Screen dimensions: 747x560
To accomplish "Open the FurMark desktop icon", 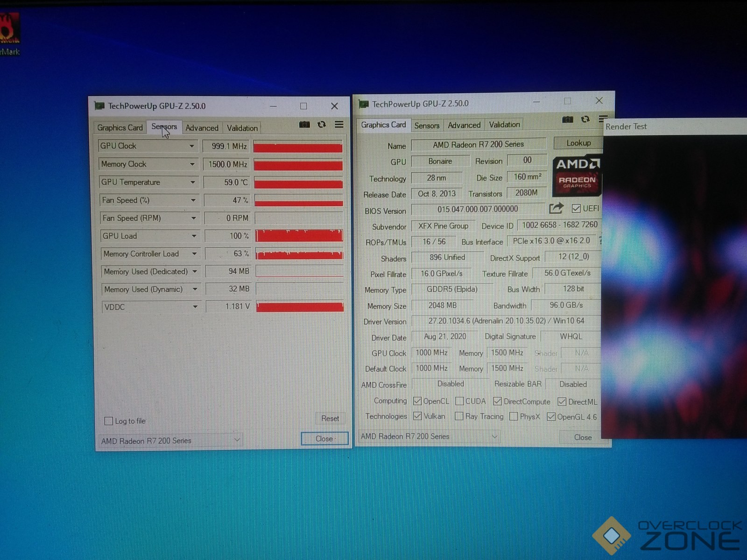I will pyautogui.click(x=9, y=35).
